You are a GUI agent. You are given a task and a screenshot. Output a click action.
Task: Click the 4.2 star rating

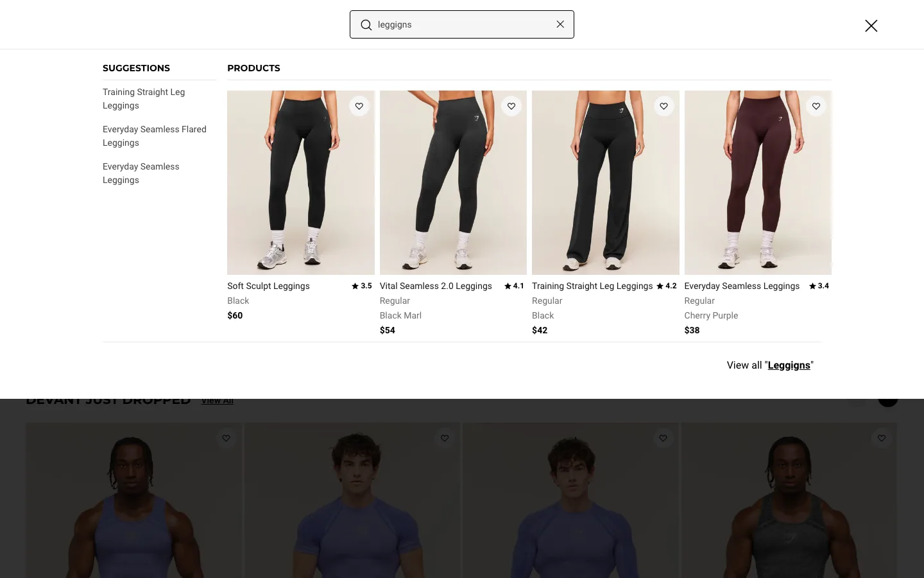point(667,286)
